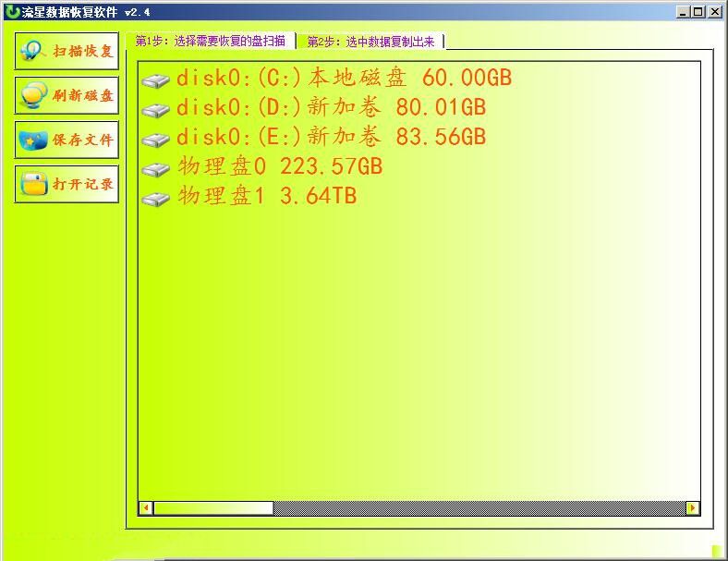Click the 扫描恢复 scan recover button
The width and height of the screenshot is (728, 561).
pyautogui.click(x=67, y=51)
